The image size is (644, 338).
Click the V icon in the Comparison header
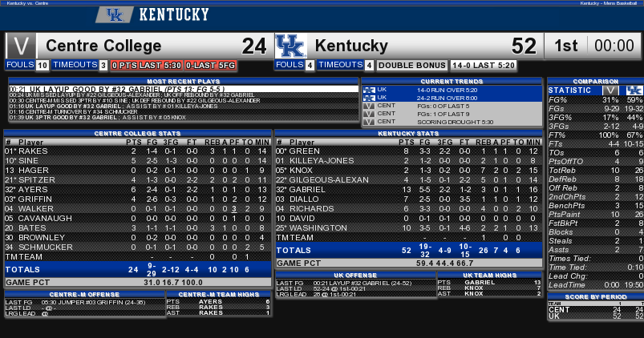pos(610,91)
